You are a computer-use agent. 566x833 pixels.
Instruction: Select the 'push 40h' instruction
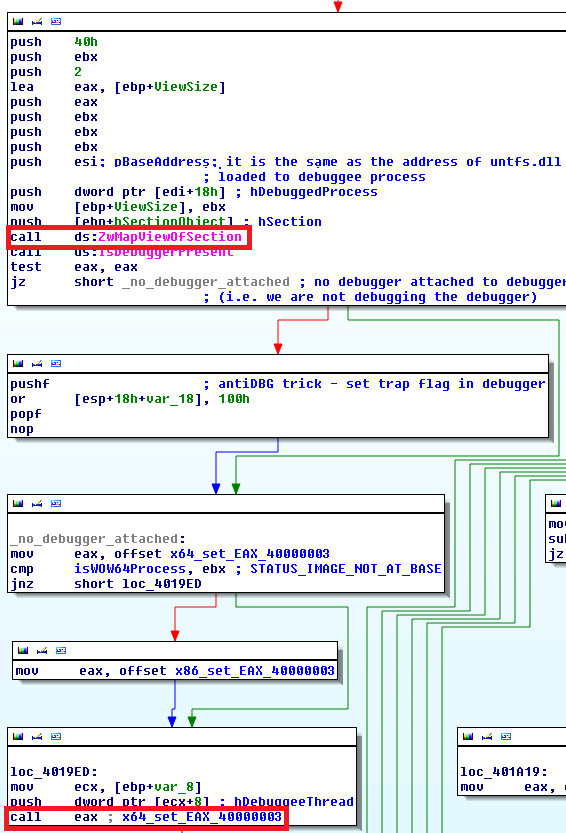[x=54, y=42]
